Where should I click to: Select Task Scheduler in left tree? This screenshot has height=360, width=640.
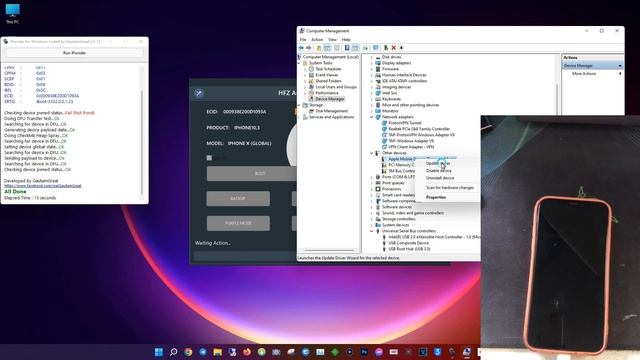tap(328, 69)
